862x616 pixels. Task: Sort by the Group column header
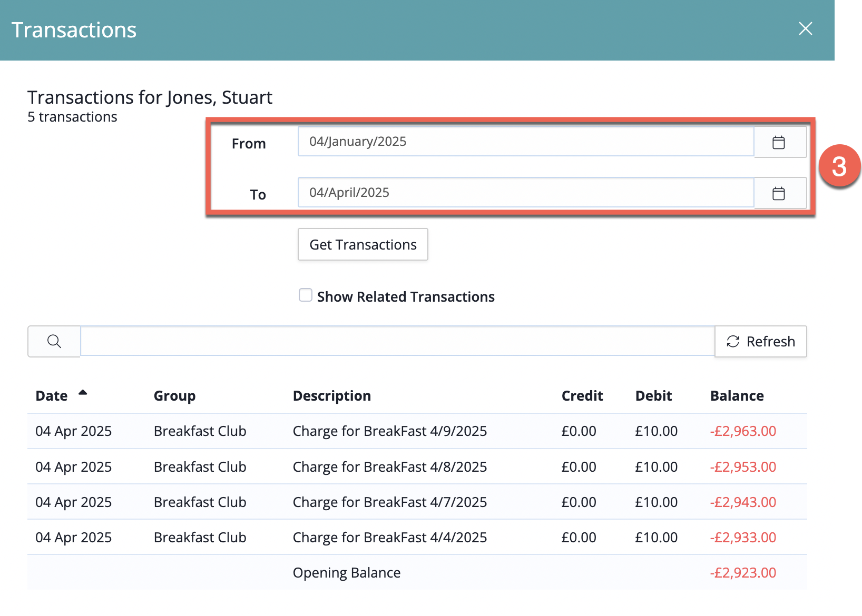coord(174,396)
